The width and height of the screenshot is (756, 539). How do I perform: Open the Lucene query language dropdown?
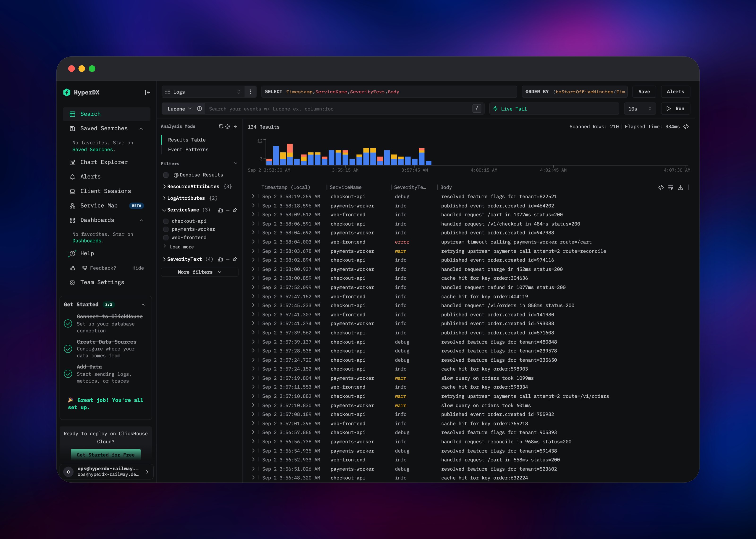180,108
